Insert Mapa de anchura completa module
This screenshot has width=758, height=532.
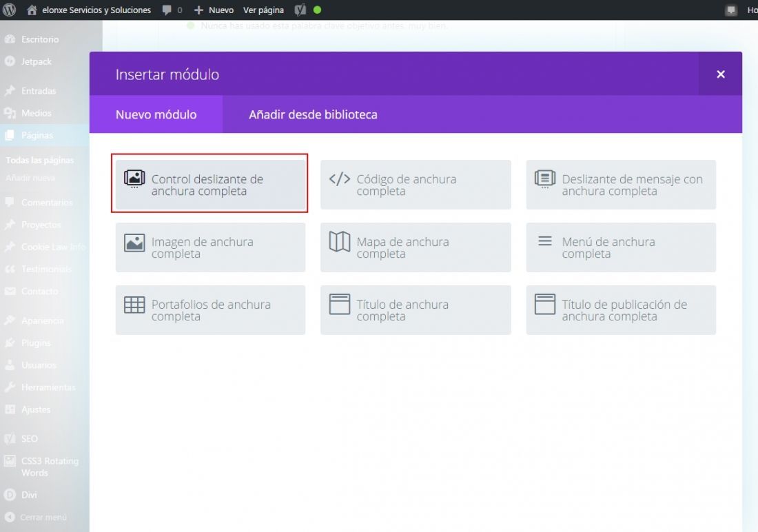point(416,247)
